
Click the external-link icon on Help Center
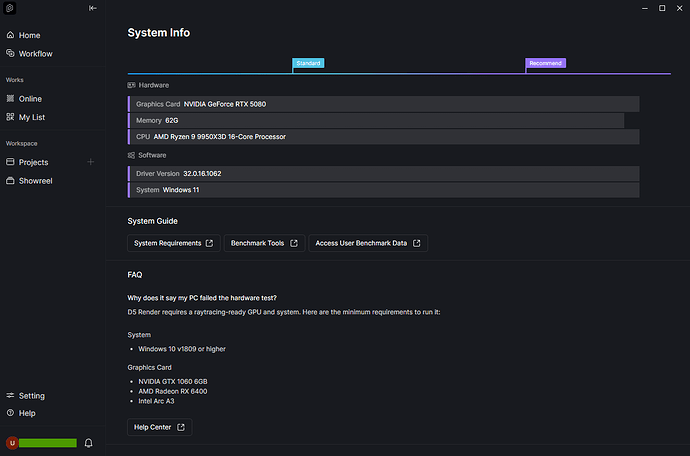[181, 427]
